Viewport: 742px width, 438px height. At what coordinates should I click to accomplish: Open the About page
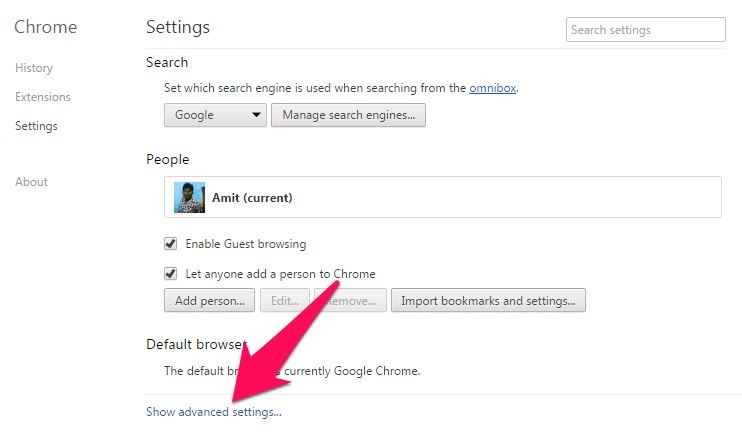(x=31, y=182)
